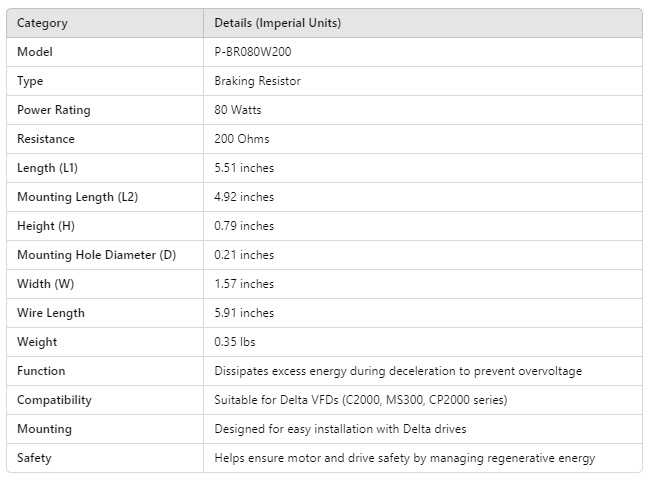The width and height of the screenshot is (652, 481).
Task: Click the 200 Ohms resistance value
Action: tap(241, 139)
